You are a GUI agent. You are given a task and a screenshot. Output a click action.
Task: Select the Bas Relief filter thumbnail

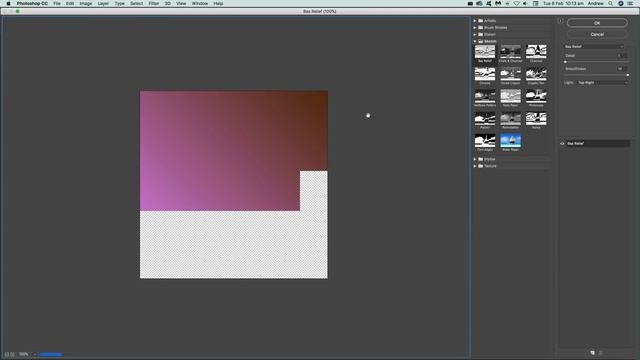click(x=485, y=52)
